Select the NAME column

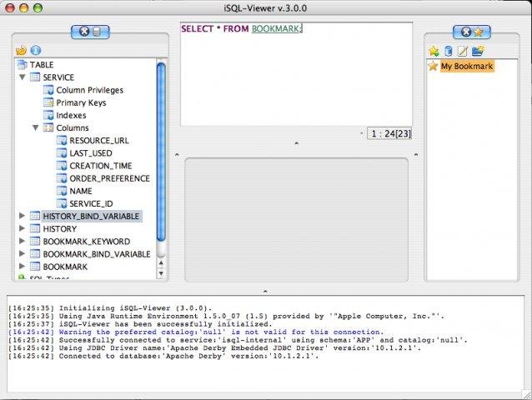pyautogui.click(x=81, y=191)
